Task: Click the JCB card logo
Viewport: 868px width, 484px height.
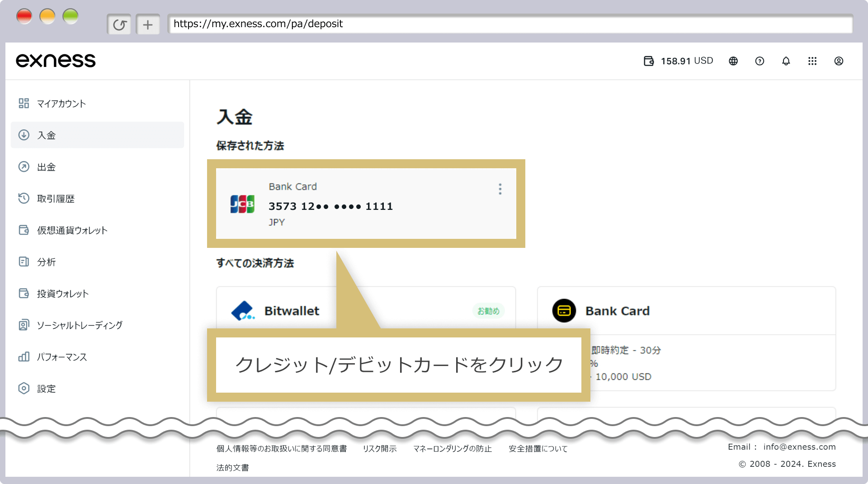Action: coord(242,204)
